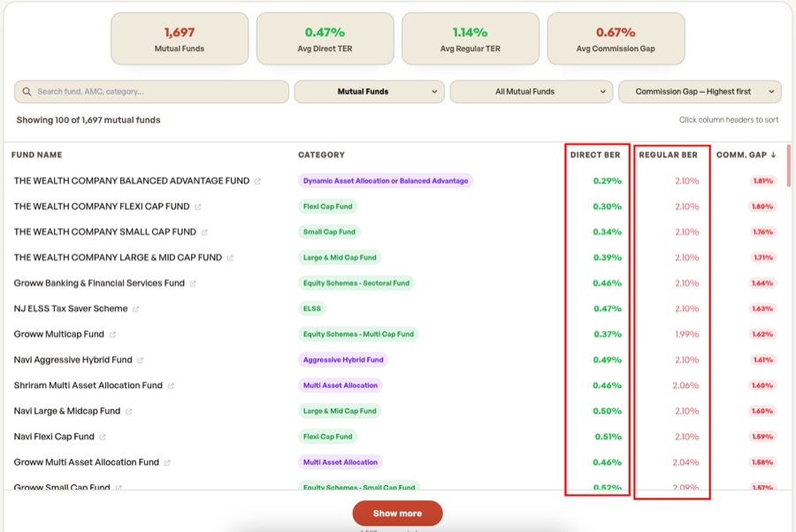This screenshot has width=796, height=532.
Task: Click the 2.06% regular BER value
Action: click(685, 385)
